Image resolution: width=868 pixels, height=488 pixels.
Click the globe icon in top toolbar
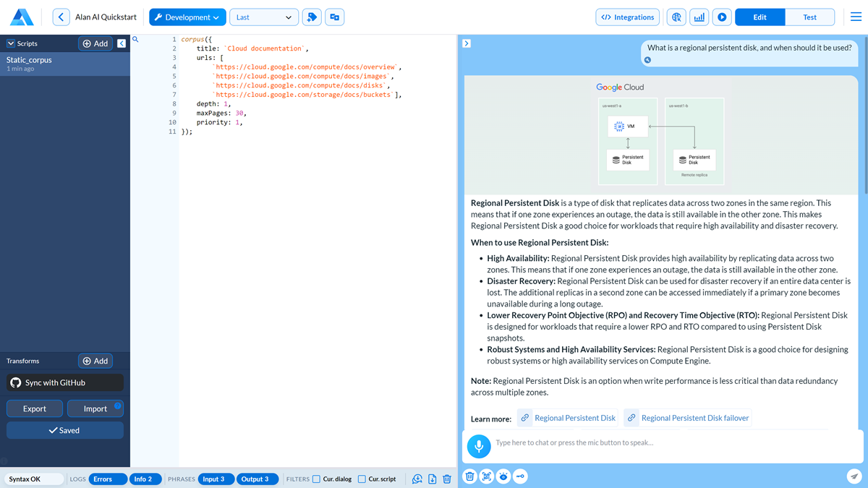676,17
